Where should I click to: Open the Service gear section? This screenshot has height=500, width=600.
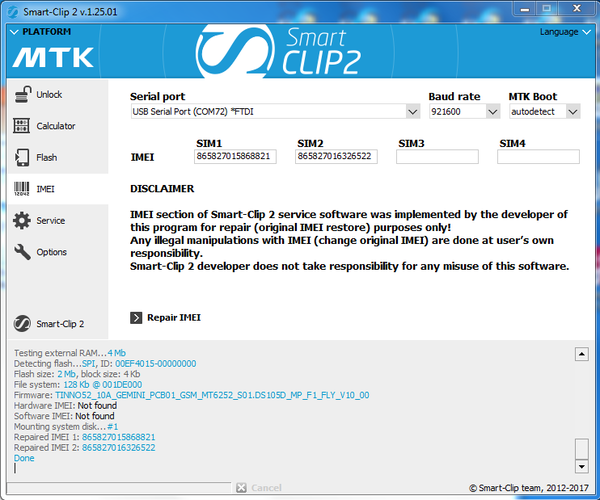point(50,221)
